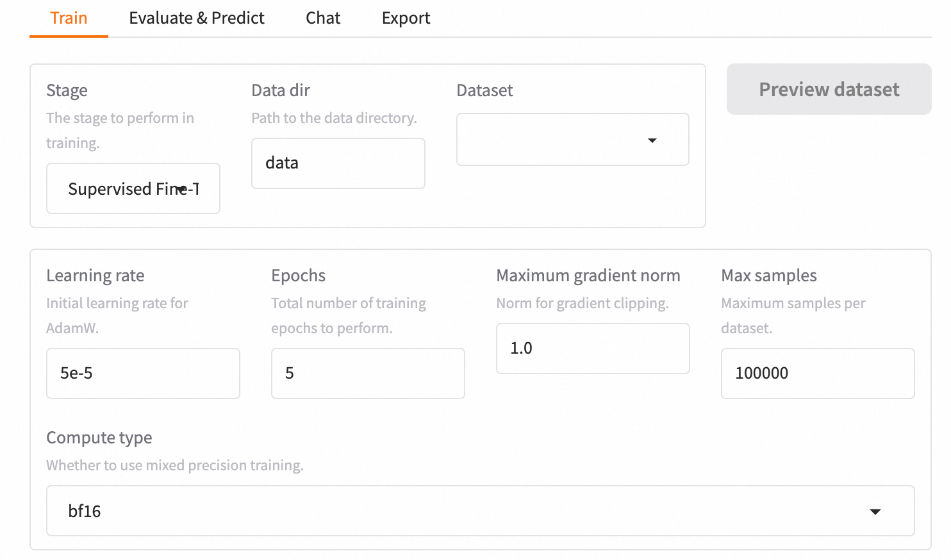This screenshot has width=951, height=560.
Task: Focus the Maximum gradient norm input
Action: click(593, 349)
